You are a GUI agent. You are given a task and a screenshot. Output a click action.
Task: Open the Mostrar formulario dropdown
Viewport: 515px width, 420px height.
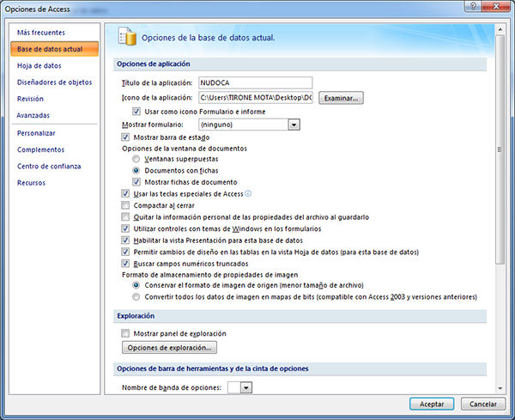coord(294,125)
